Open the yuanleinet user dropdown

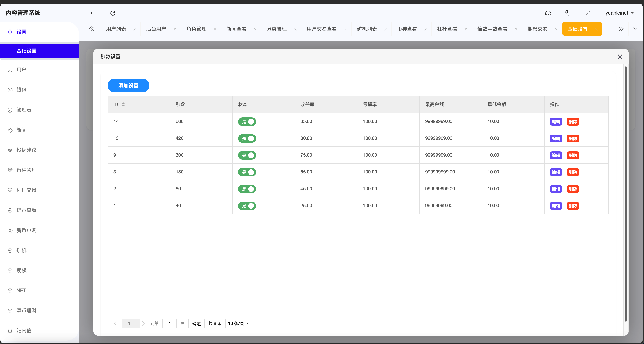coord(619,13)
